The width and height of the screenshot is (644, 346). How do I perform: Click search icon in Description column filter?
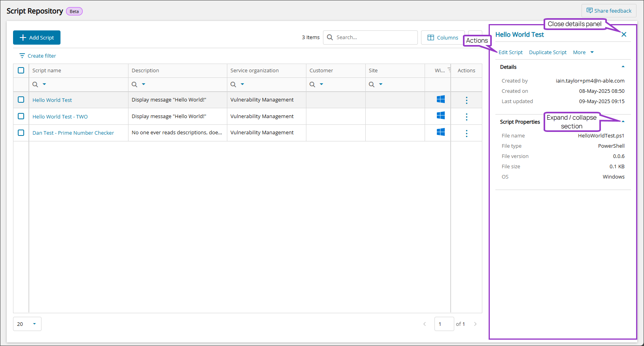click(134, 85)
